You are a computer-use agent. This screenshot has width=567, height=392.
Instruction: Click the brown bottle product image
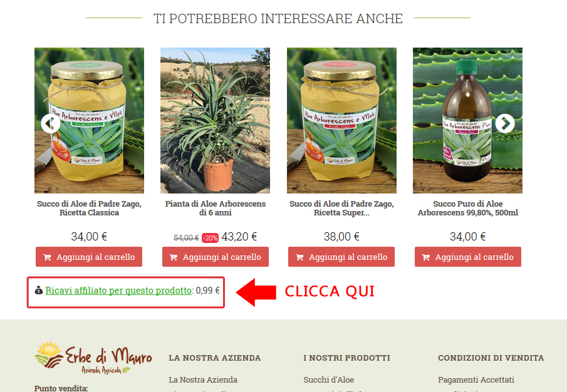tap(467, 120)
